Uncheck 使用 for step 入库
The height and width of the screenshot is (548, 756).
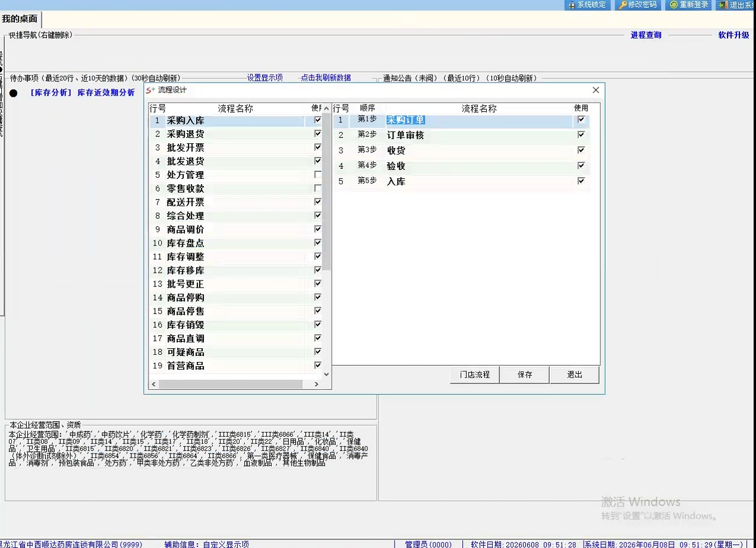tap(581, 181)
